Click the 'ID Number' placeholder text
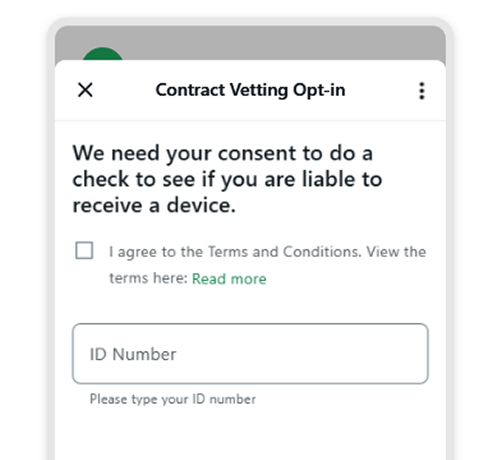Viewport: 502px width, 460px height. pos(133,354)
